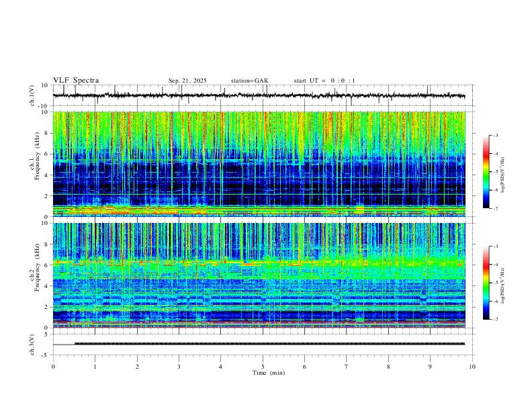Click the "0" kHz tick on ch.2 frequency axis

(x=46, y=328)
